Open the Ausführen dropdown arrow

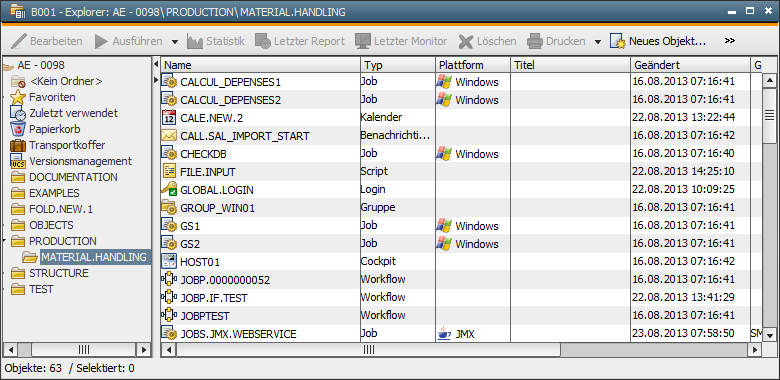point(175,42)
